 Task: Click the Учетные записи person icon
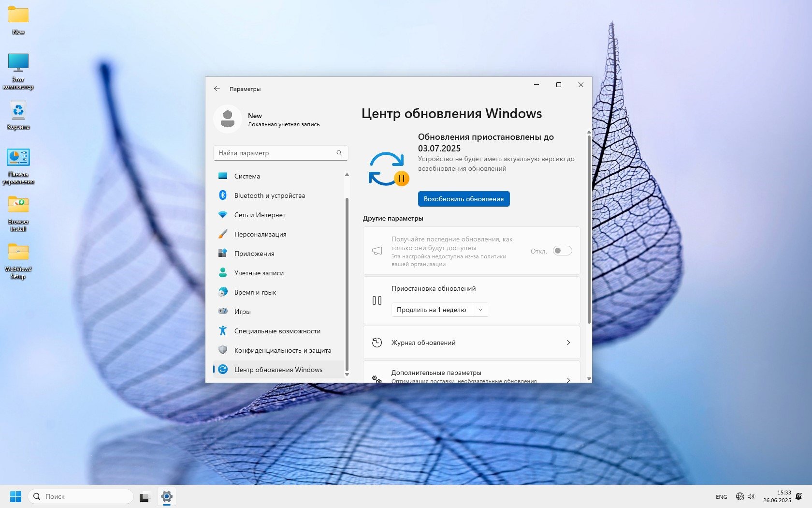(223, 272)
